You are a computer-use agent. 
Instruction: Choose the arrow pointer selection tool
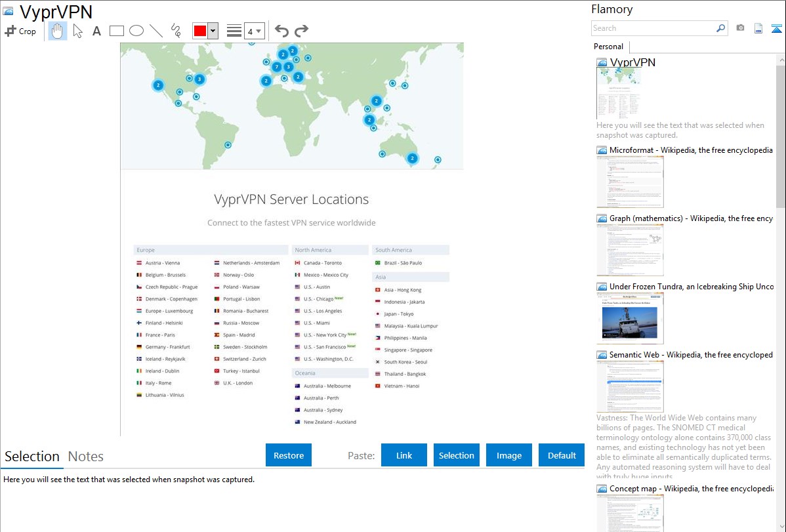[77, 31]
